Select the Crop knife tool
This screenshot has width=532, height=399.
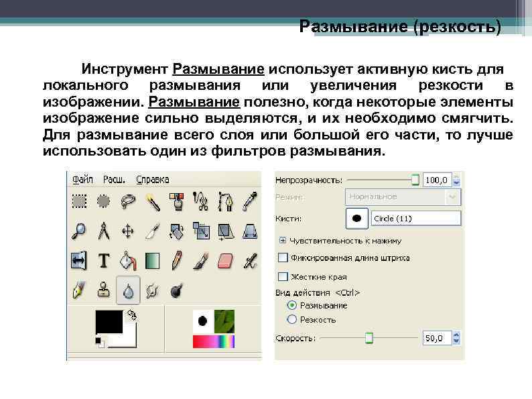coord(152,231)
